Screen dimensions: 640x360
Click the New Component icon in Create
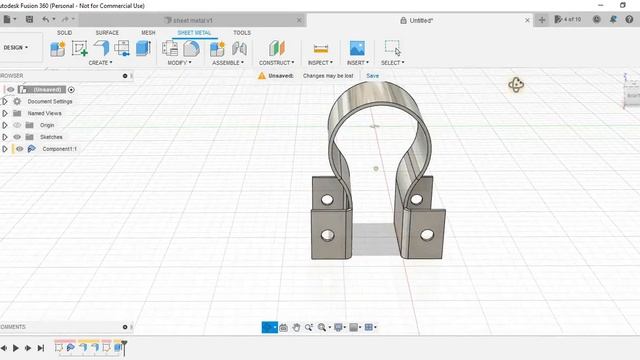click(58, 49)
